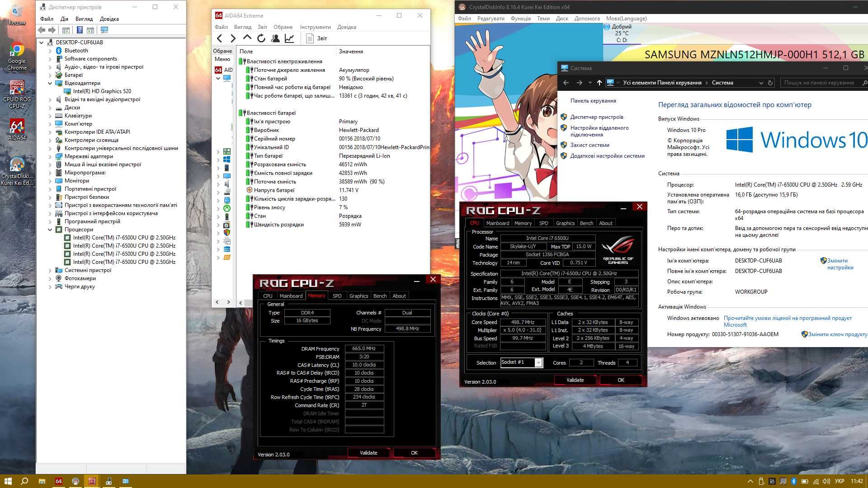The image size is (868, 488).
Task: Click OK in CPU-Z CPU window
Action: [621, 380]
